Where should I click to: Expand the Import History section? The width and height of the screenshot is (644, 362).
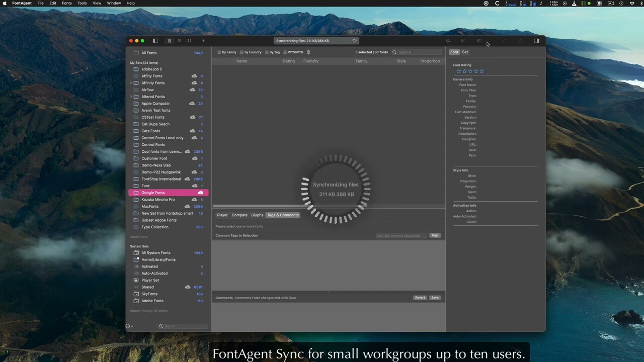148,311
